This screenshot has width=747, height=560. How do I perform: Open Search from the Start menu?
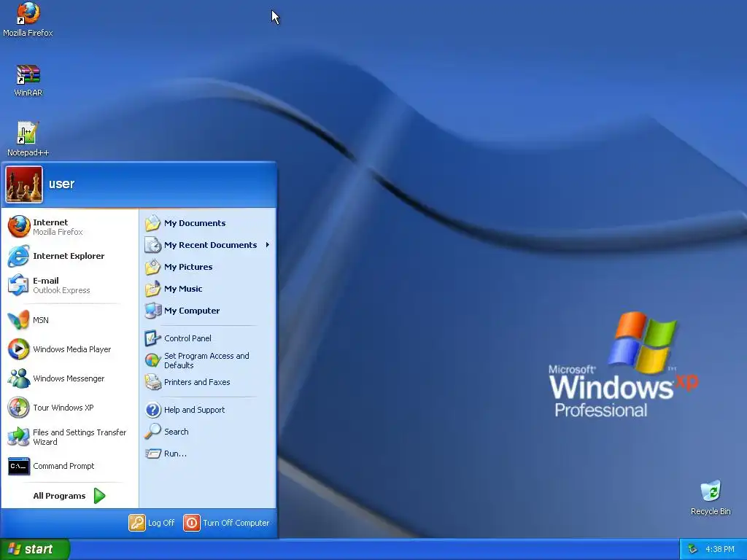[x=208, y=432]
